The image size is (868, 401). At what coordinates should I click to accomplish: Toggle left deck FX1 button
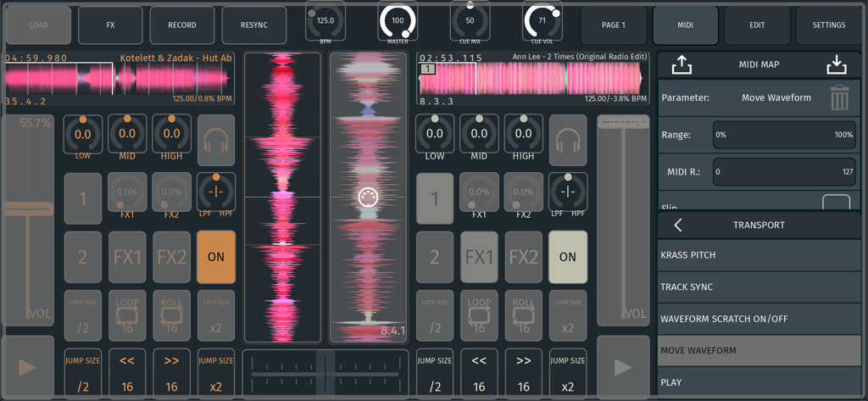click(x=127, y=257)
